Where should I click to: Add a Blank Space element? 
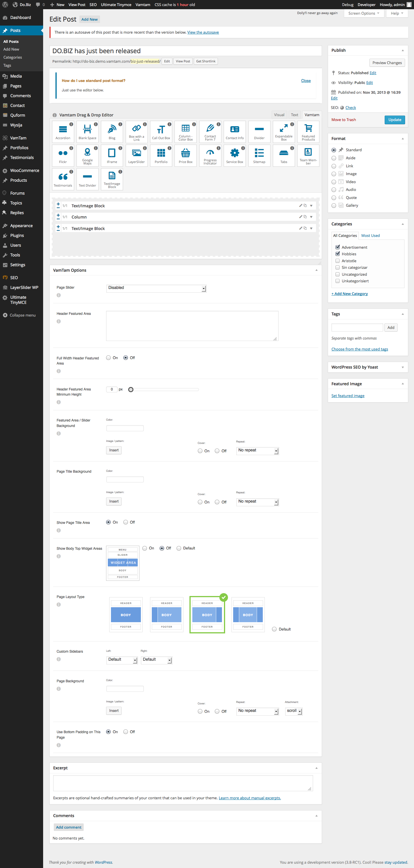pyautogui.click(x=88, y=132)
